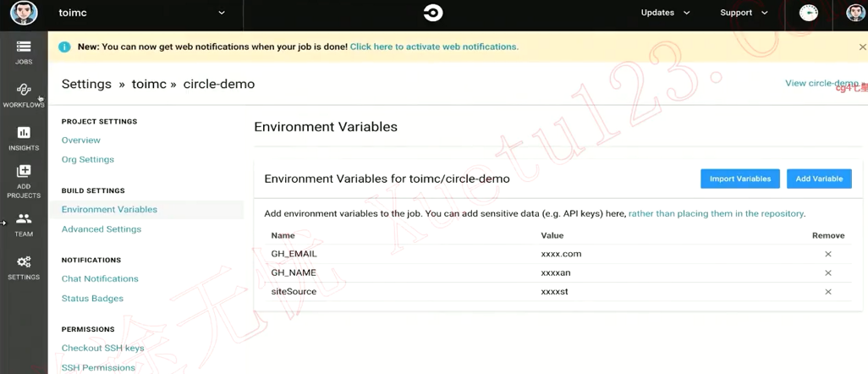Select the GH_NAME variable name

[x=294, y=272]
